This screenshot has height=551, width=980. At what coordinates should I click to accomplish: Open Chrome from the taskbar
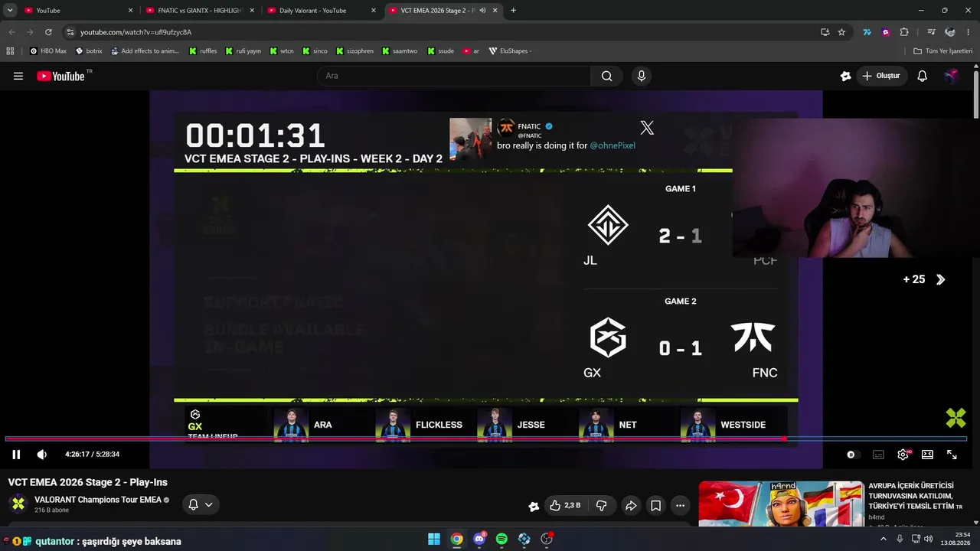(x=456, y=539)
